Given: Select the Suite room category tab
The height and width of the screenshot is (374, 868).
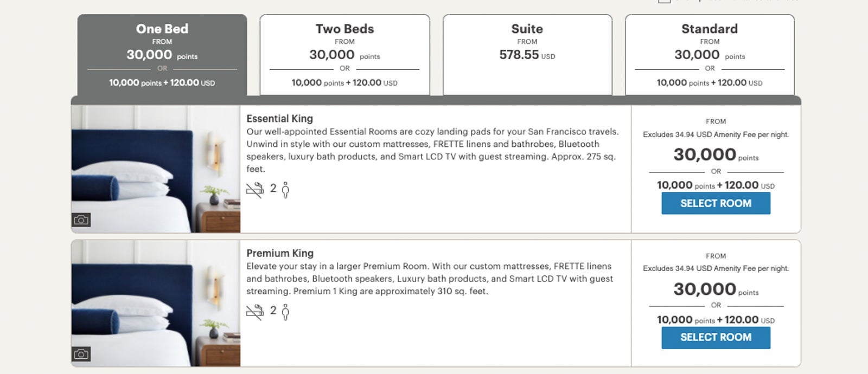Looking at the screenshot, I should pyautogui.click(x=527, y=55).
